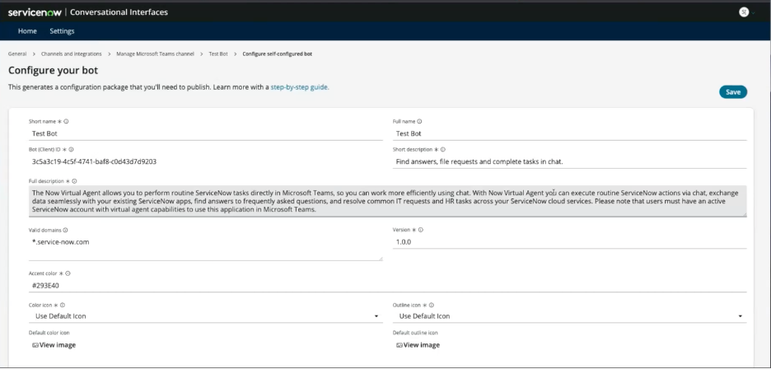Image resolution: width=771 pixels, height=369 pixels.
Task: Expand the Outline icon dropdown
Action: 569,316
